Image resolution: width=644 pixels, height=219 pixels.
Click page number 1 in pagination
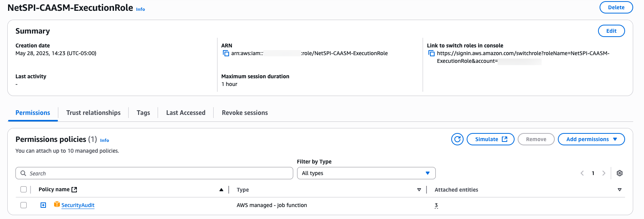point(593,173)
